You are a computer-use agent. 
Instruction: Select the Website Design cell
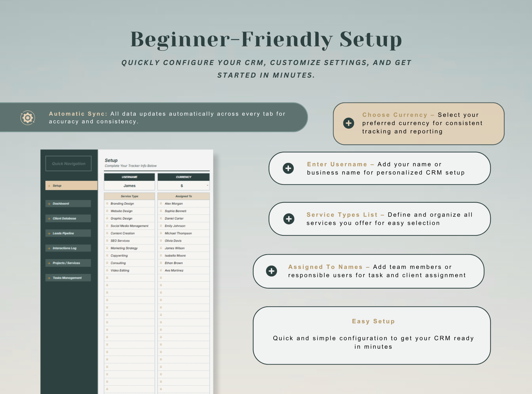click(129, 211)
